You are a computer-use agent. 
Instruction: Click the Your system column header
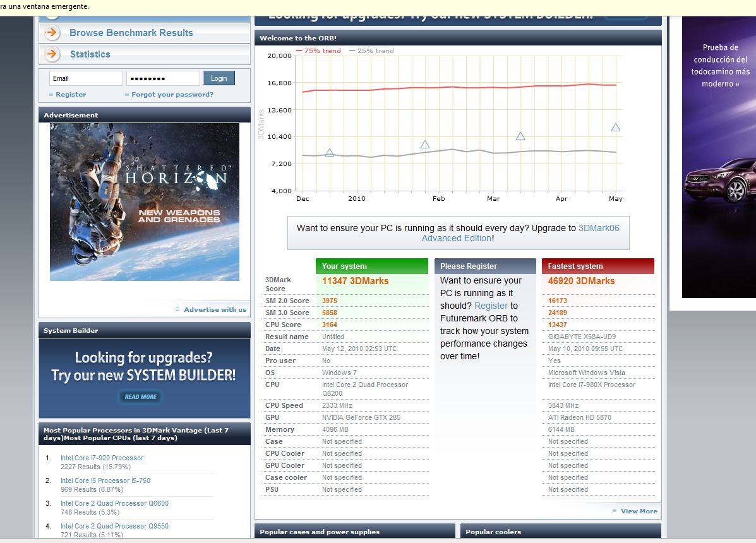click(372, 266)
